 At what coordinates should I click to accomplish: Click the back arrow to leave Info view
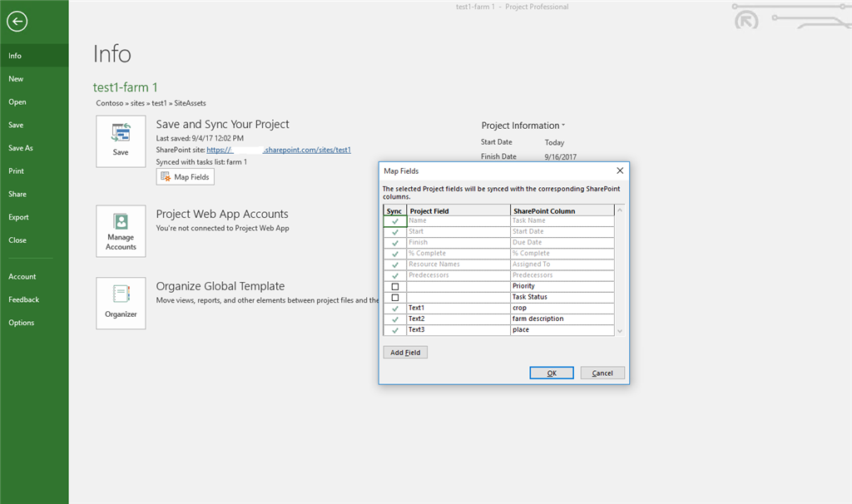coord(17,21)
